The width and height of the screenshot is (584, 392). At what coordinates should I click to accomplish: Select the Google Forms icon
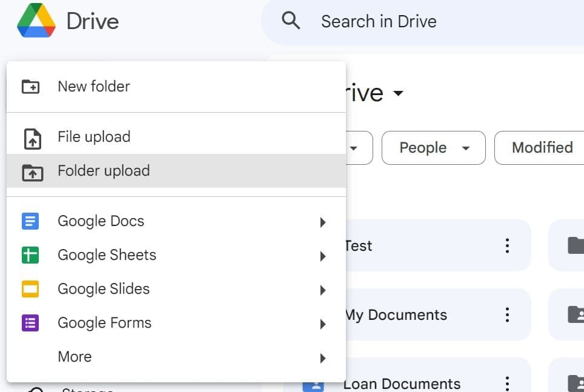pos(32,323)
